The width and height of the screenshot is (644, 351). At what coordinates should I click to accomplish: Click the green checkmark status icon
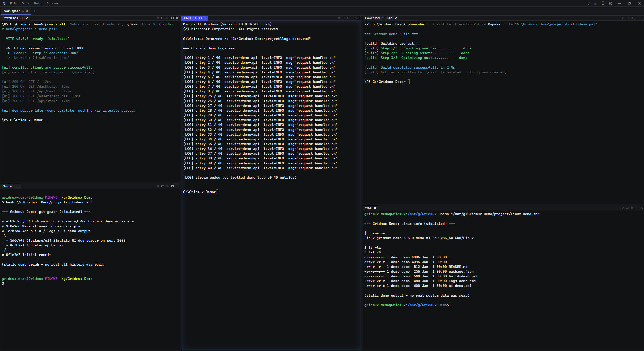(589, 3)
